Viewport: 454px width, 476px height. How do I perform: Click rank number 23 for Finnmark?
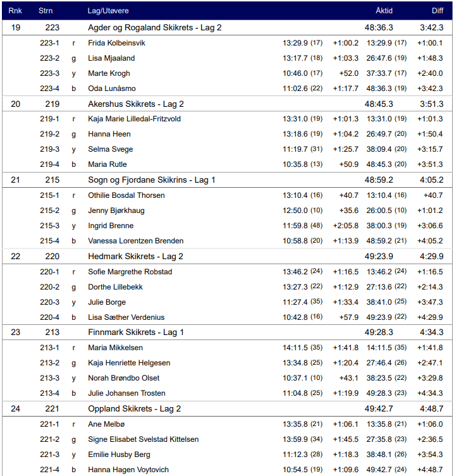point(15,333)
